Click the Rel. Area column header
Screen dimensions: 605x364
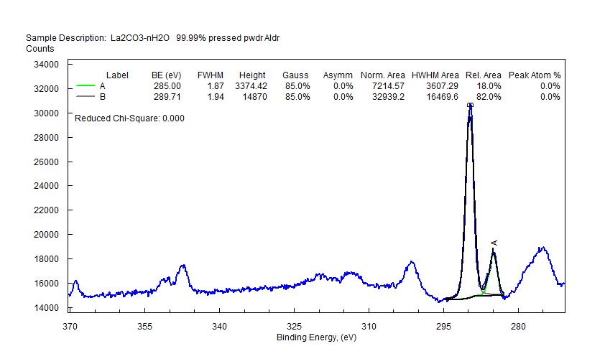[484, 75]
